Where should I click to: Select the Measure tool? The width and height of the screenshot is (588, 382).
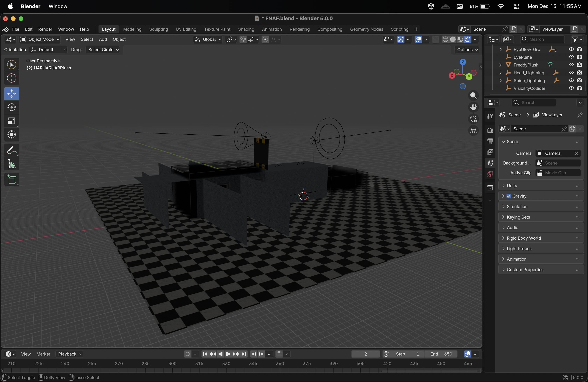tap(11, 164)
